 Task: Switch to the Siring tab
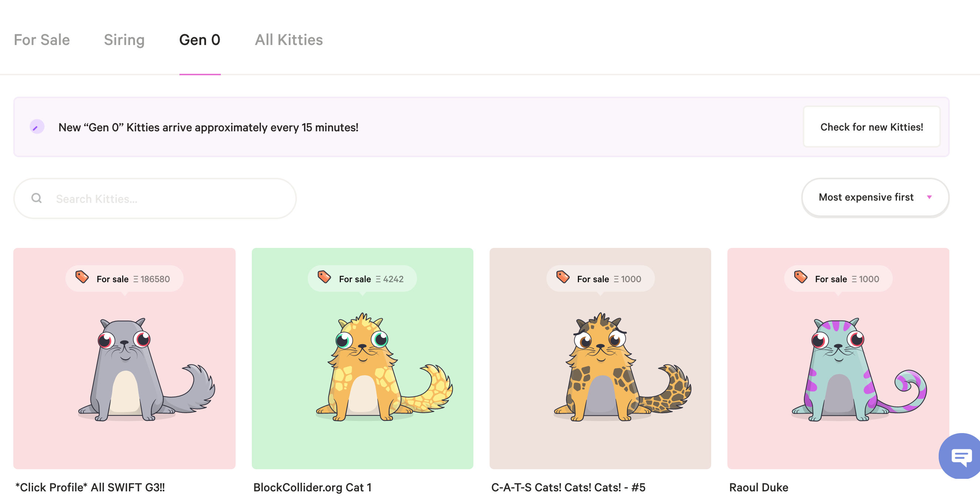coord(124,39)
